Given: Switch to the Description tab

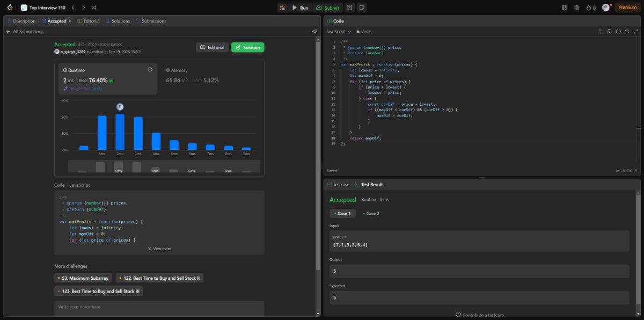Looking at the screenshot, I should coord(21,21).
